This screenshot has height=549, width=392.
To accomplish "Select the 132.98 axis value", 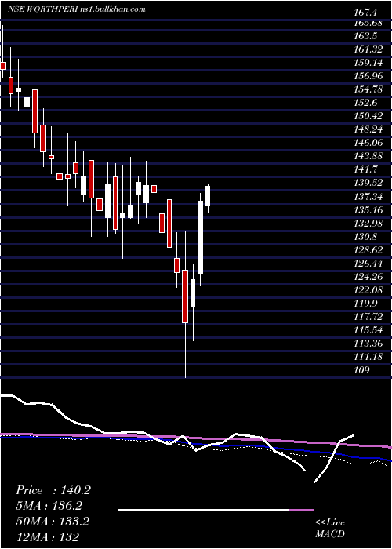I will [368, 223].
